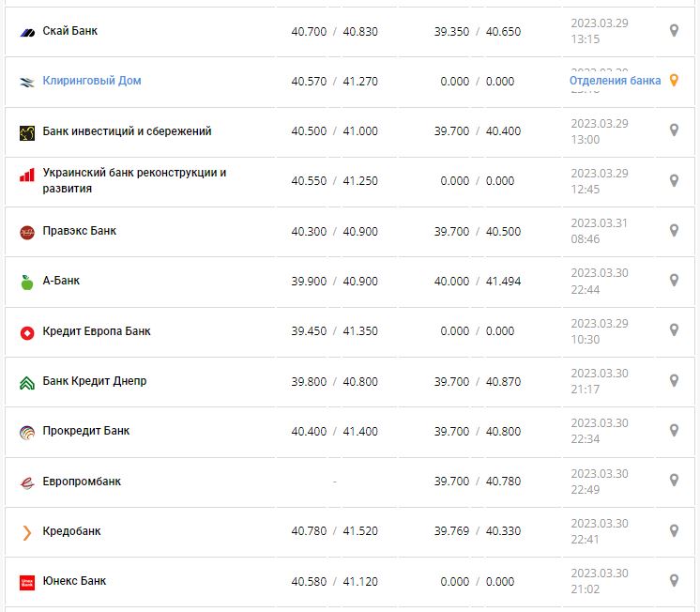Click the Юнекс Банк red logo
Screen dimensions: 700x612
[x=27, y=582]
